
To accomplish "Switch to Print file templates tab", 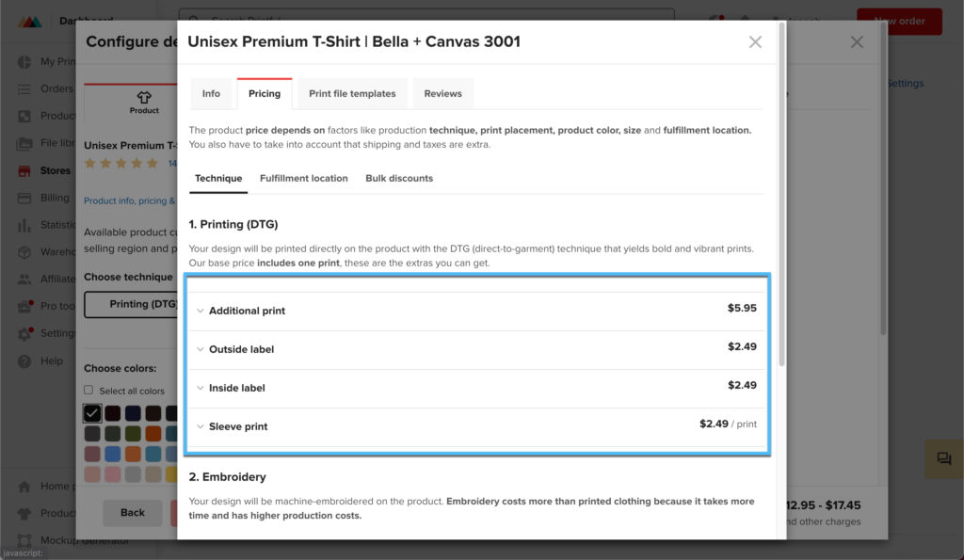I will pos(352,94).
